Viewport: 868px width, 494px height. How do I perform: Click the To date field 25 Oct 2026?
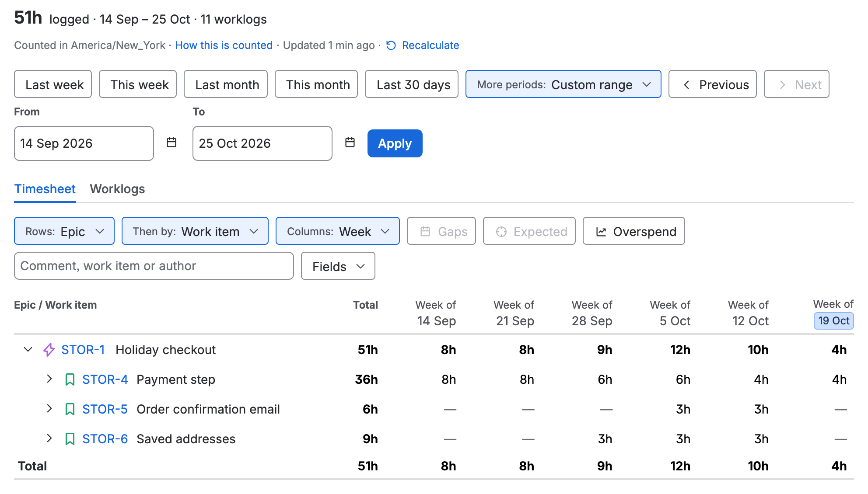click(262, 143)
